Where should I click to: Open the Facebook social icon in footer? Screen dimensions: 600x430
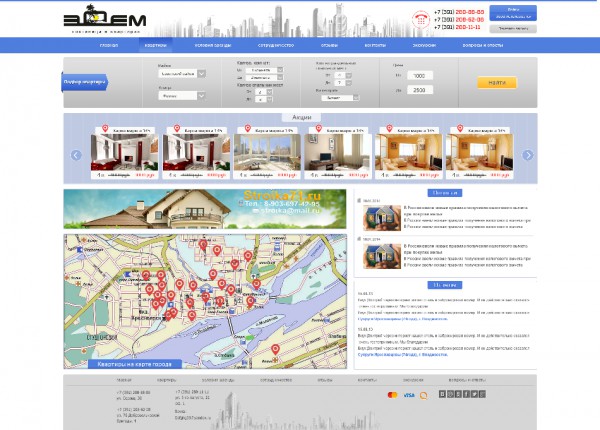click(466, 394)
